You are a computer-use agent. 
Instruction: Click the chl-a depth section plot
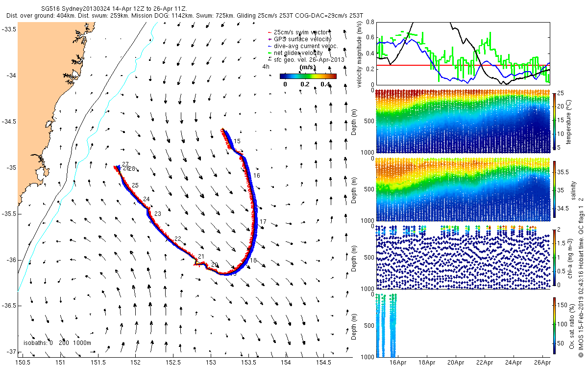click(x=463, y=257)
